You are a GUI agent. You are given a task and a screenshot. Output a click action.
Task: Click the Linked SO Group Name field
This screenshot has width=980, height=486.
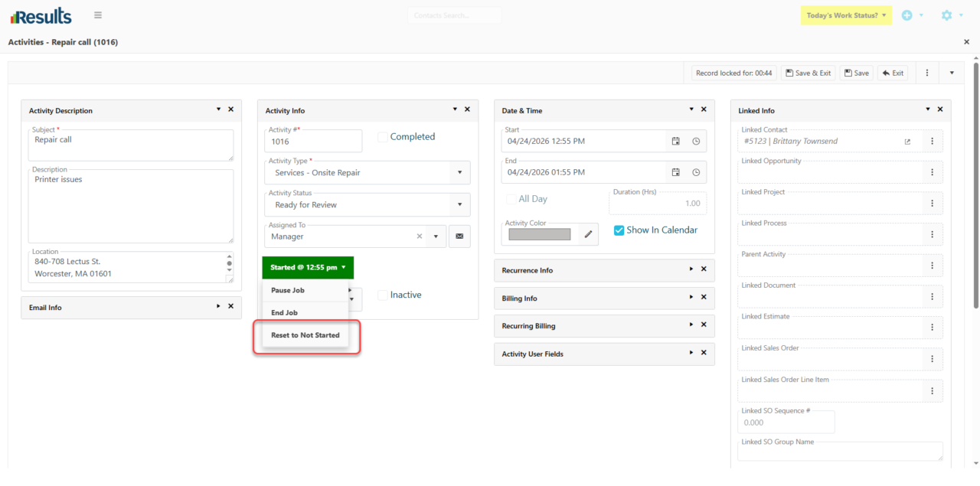pos(840,452)
